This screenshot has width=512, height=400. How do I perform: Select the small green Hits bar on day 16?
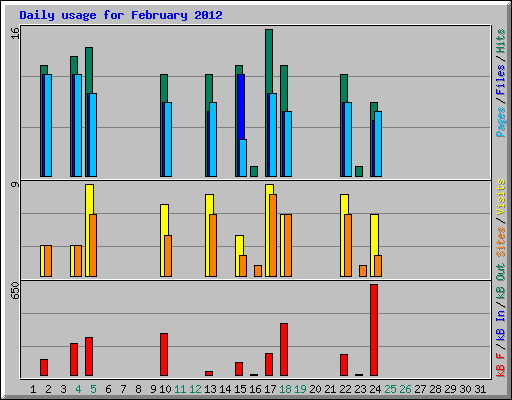(x=254, y=171)
